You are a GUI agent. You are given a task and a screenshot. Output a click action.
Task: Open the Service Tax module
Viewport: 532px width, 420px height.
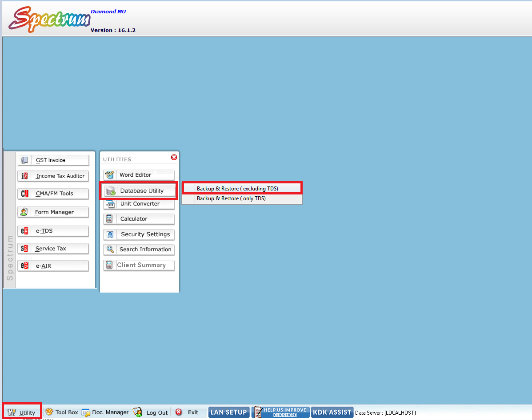(x=53, y=249)
